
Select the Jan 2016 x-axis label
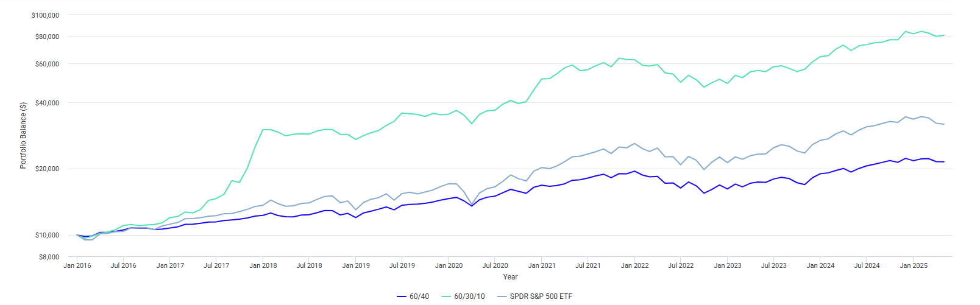(x=77, y=265)
